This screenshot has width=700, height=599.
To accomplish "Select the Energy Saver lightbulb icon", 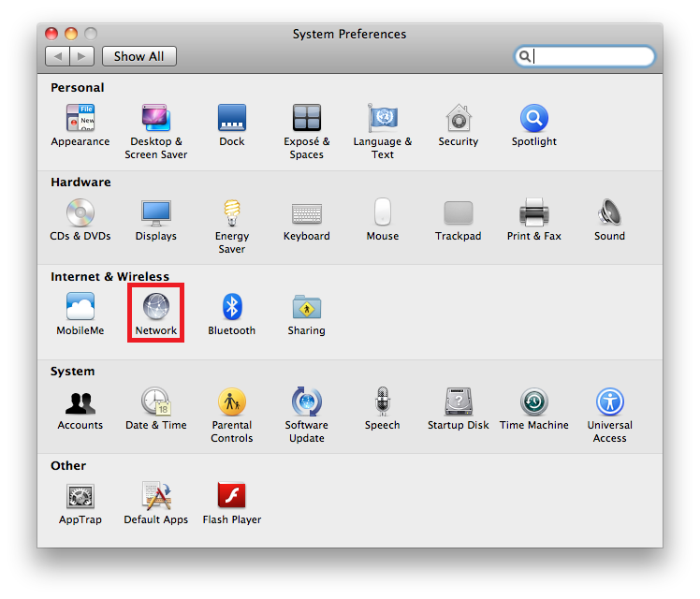I will [x=231, y=213].
